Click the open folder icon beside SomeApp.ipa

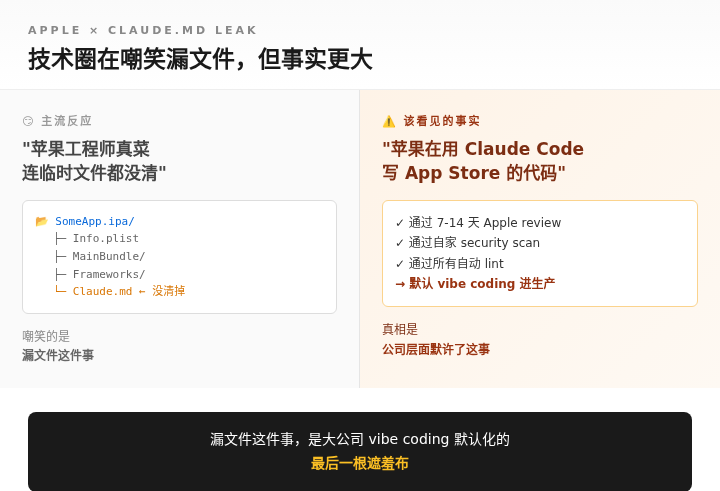[41, 221]
